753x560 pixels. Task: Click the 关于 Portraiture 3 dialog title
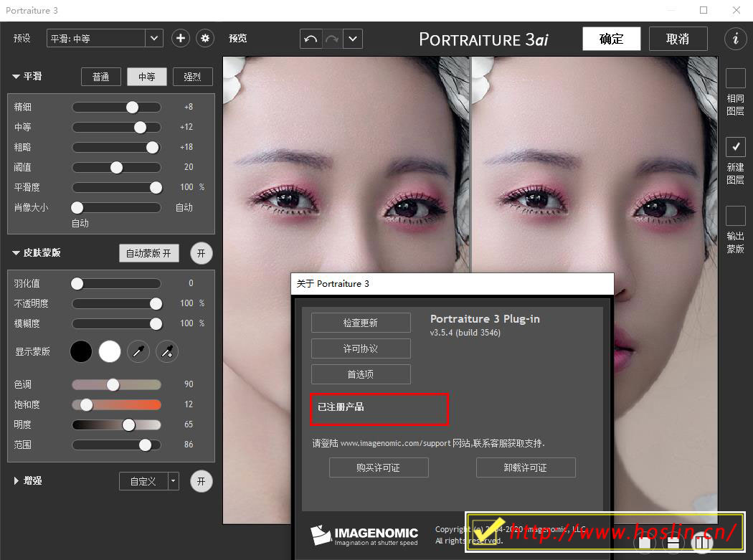click(333, 283)
